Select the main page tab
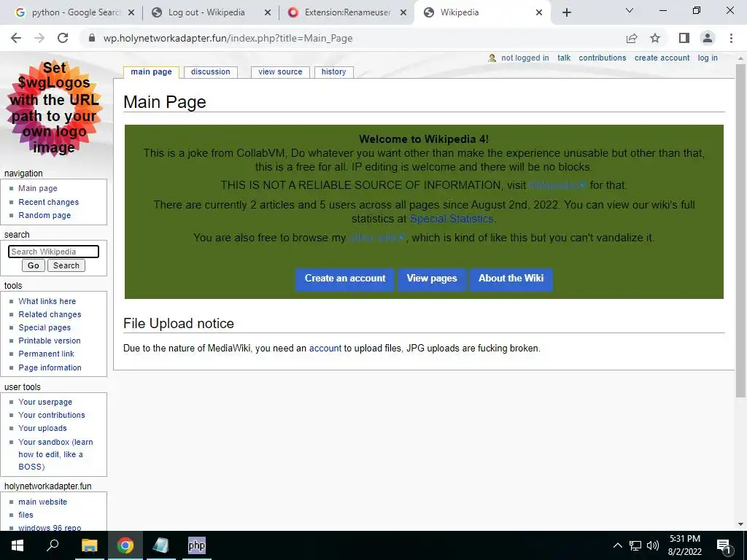Screen dimensions: 747x560 point(151,71)
